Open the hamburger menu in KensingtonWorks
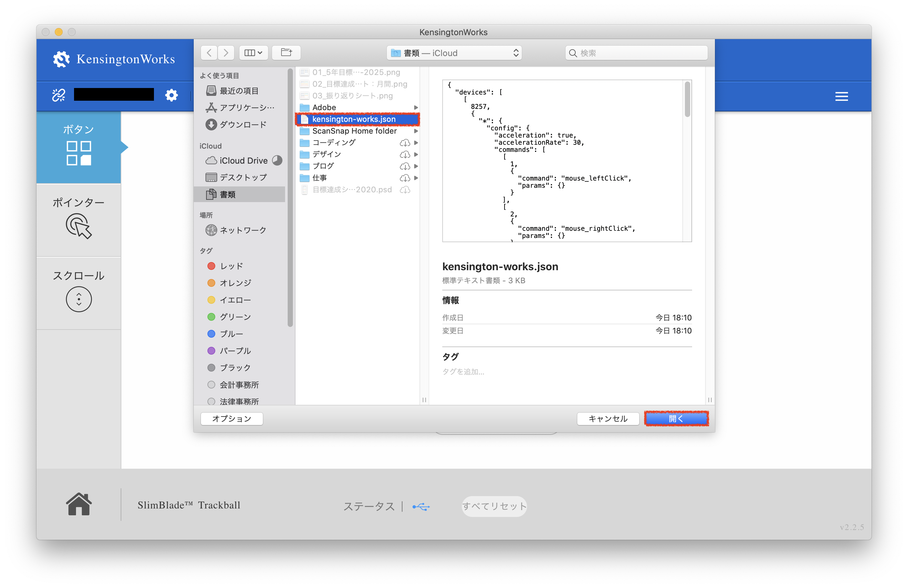This screenshot has height=588, width=908. coord(841,96)
